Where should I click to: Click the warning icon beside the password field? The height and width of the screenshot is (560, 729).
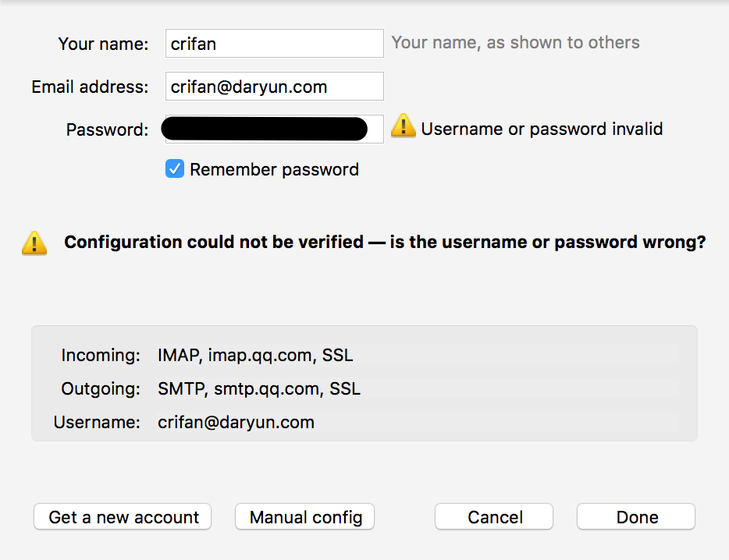(x=403, y=126)
